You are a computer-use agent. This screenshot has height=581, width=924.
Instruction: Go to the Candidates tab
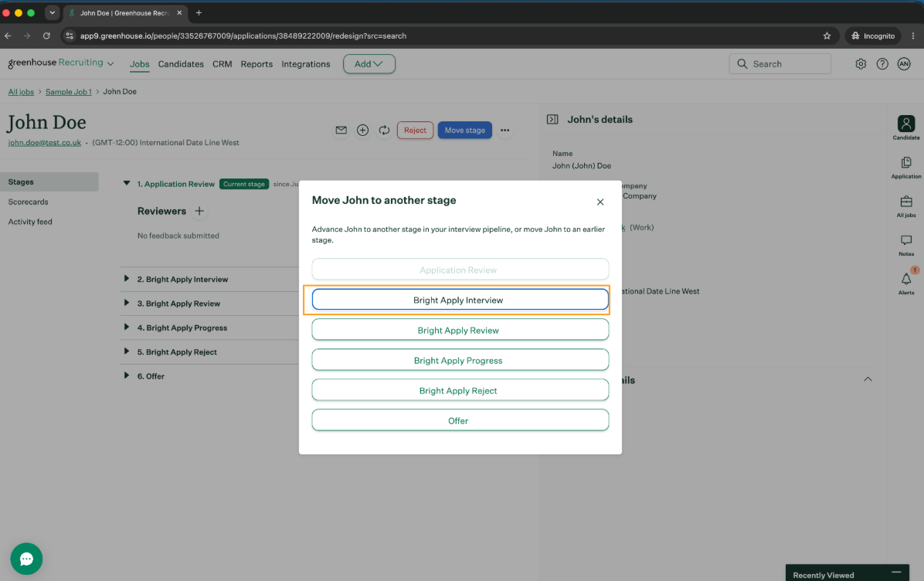coord(181,64)
